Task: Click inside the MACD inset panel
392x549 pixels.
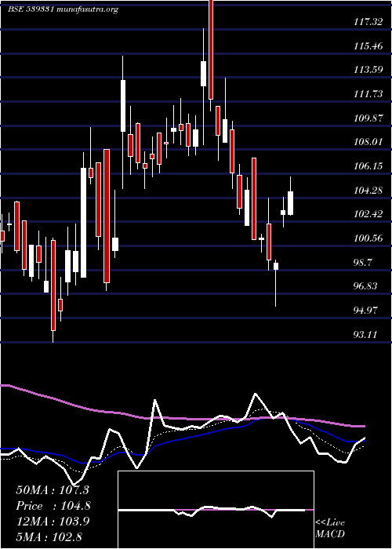Action: click(x=216, y=510)
